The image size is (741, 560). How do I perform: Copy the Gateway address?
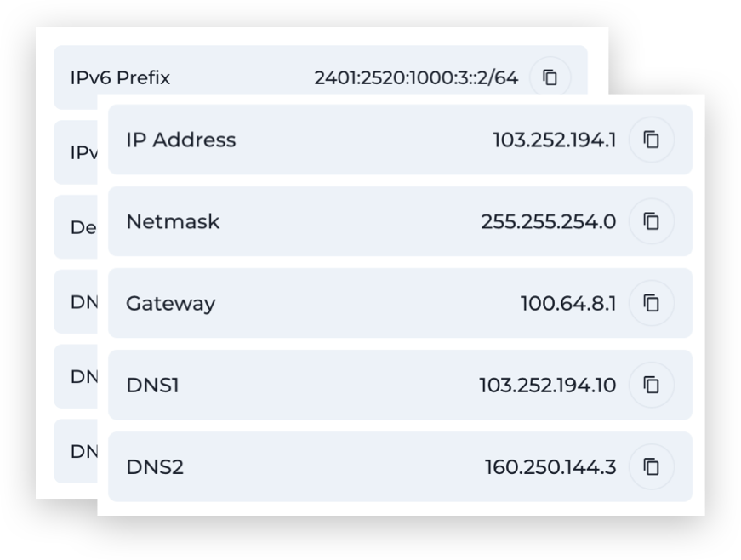[x=651, y=303]
